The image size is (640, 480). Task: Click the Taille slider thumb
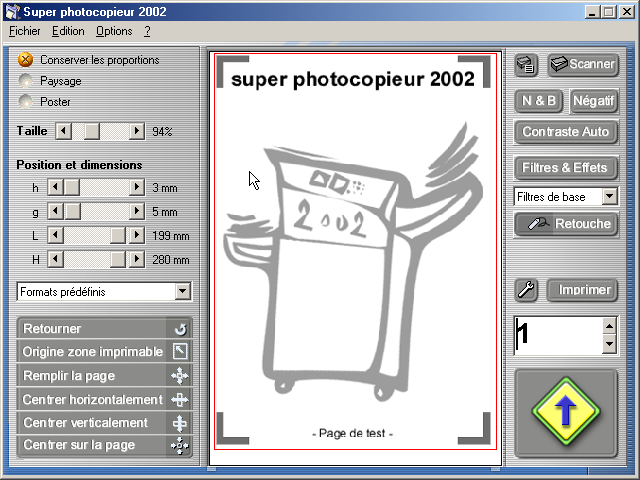91,131
